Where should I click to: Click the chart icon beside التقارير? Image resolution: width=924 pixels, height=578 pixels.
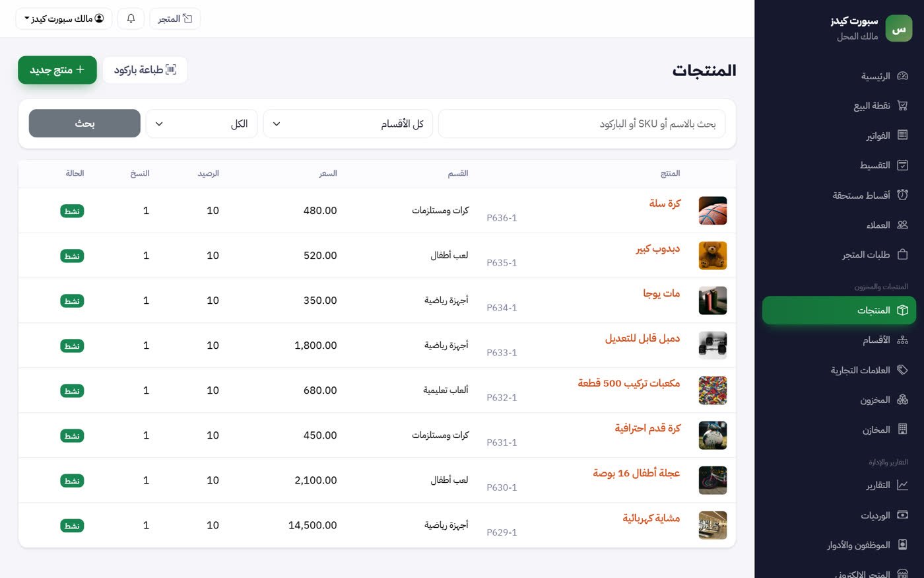[x=902, y=486]
